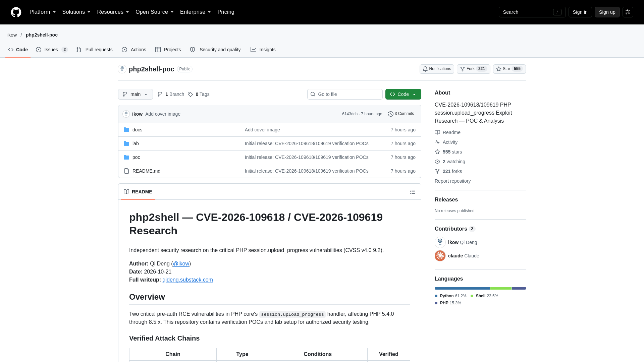Click the ikow avatar beside repo title
Image resolution: width=644 pixels, height=362 pixels.
(122, 69)
